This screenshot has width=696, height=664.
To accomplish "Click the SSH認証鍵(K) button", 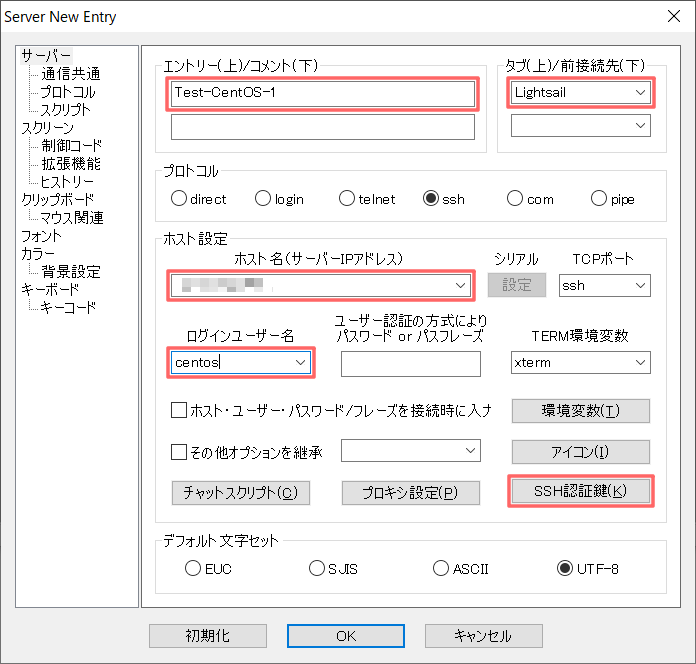I will coord(581,491).
